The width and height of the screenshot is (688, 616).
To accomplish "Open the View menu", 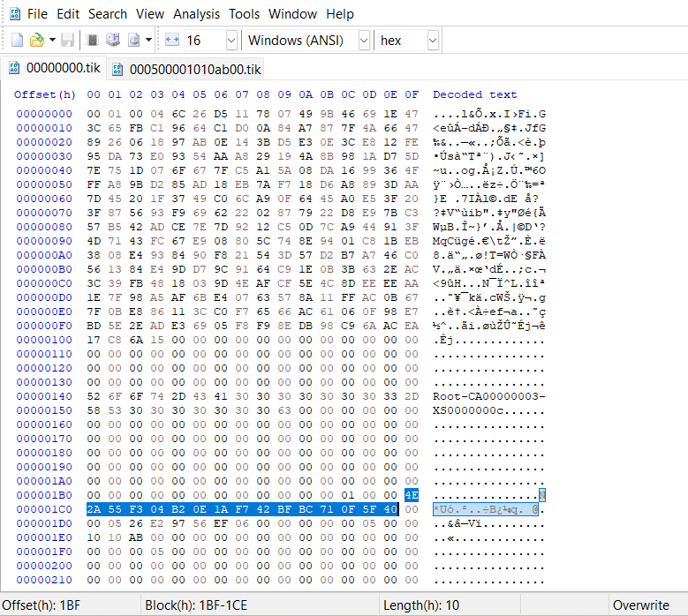I will pyautogui.click(x=150, y=14).
